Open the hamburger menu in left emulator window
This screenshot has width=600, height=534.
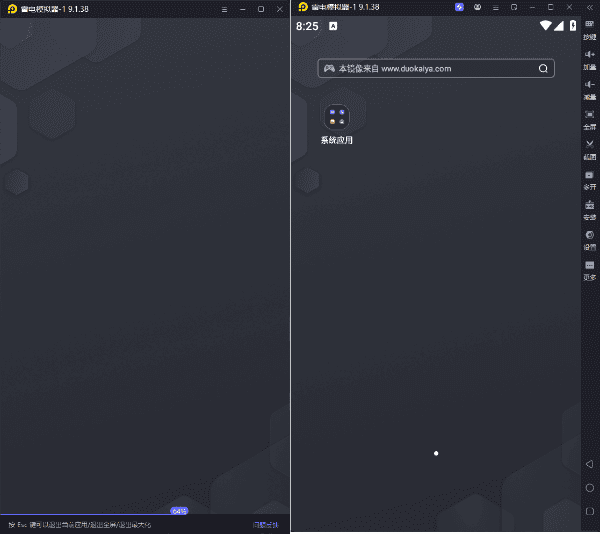tap(224, 10)
